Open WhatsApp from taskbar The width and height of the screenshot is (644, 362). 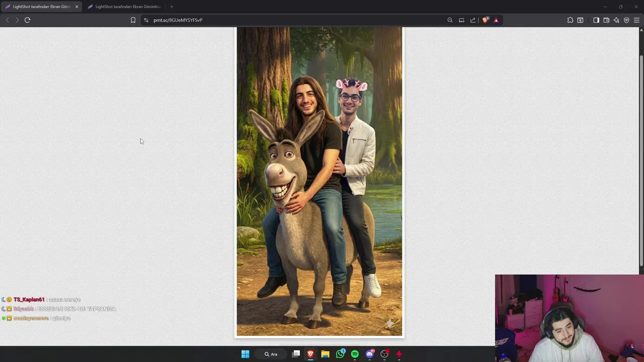(340, 354)
